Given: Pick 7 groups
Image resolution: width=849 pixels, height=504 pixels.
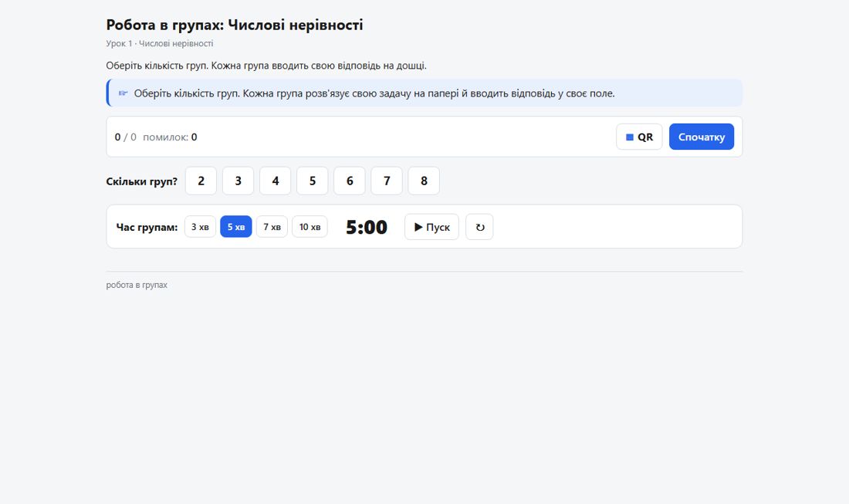Looking at the screenshot, I should pos(387,181).
